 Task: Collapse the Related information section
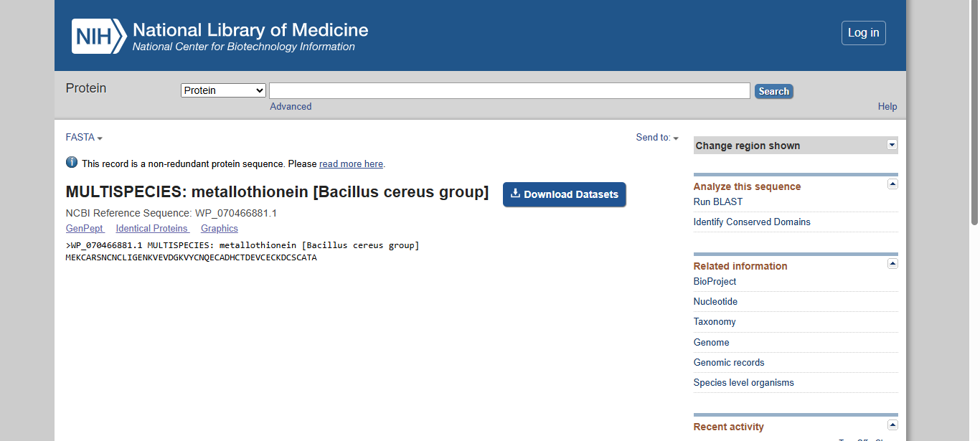(x=892, y=264)
